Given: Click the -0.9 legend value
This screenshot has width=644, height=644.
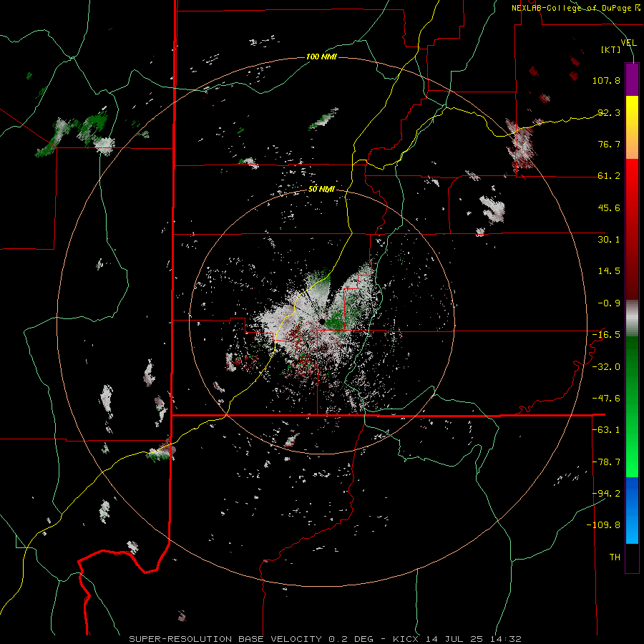Looking at the screenshot, I should coord(609,303).
